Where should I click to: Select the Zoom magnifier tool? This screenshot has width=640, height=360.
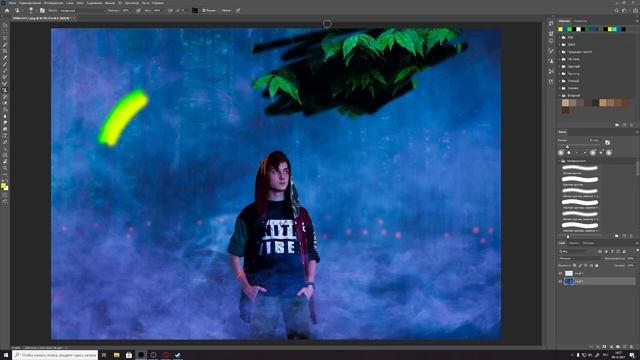tap(5, 168)
